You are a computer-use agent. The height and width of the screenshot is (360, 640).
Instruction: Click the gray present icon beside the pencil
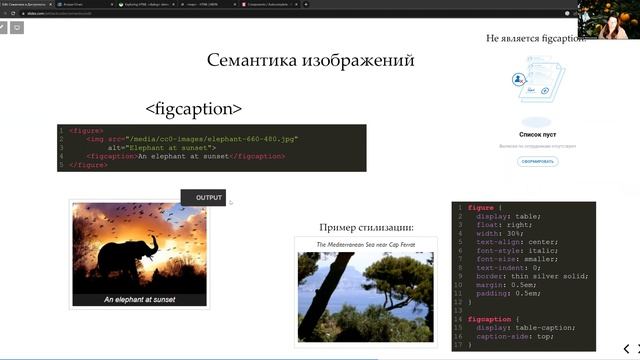17,28
